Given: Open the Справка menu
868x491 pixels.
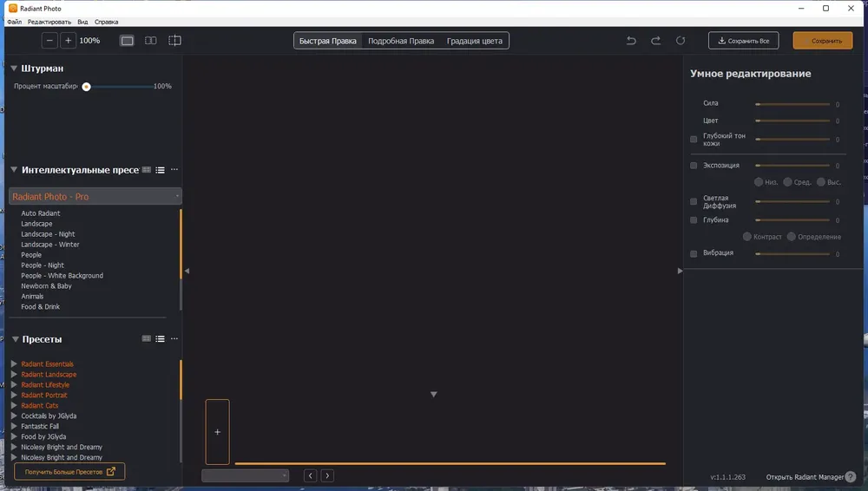Looking at the screenshot, I should (106, 22).
